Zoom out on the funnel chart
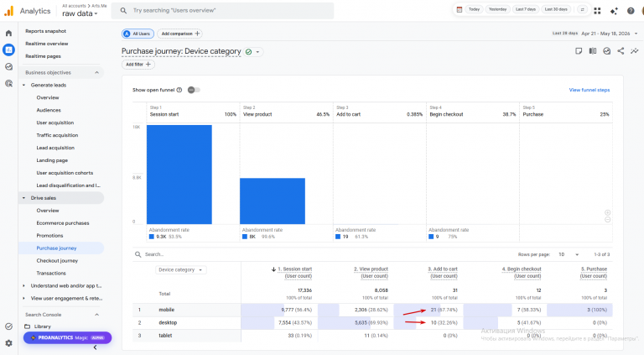Image resolution: width=644 pixels, height=355 pixels. pyautogui.click(x=607, y=220)
